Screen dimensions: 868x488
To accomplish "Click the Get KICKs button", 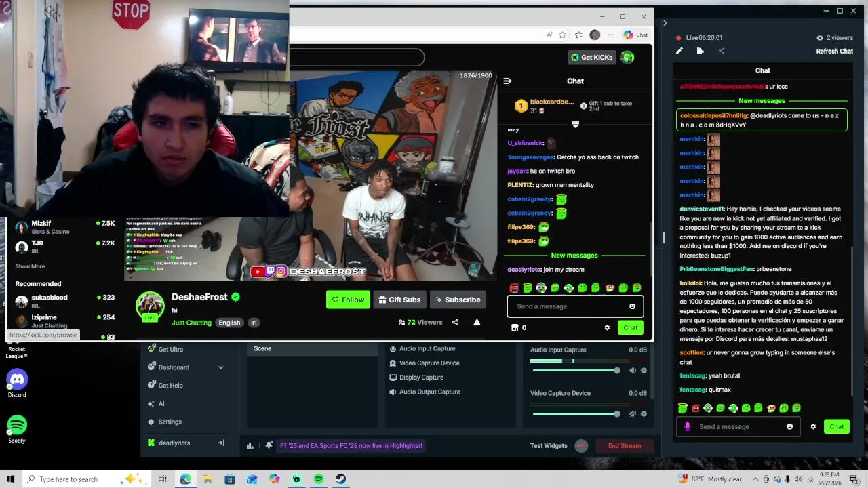I will click(x=592, y=58).
